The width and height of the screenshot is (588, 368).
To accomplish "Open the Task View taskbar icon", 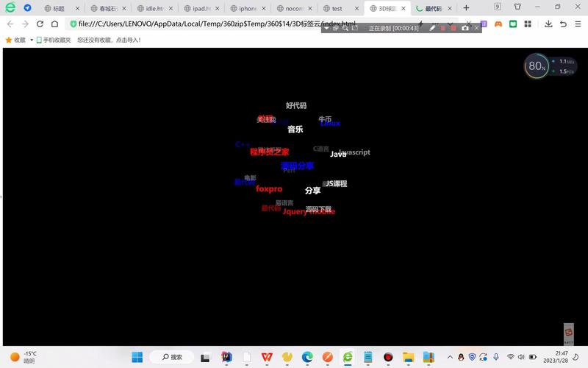I will [205, 357].
